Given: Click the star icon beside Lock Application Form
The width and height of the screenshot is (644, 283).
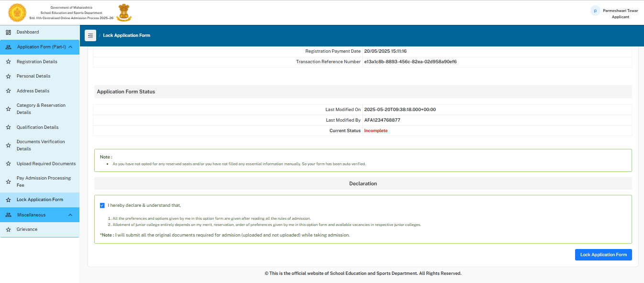Looking at the screenshot, I should tap(8, 200).
